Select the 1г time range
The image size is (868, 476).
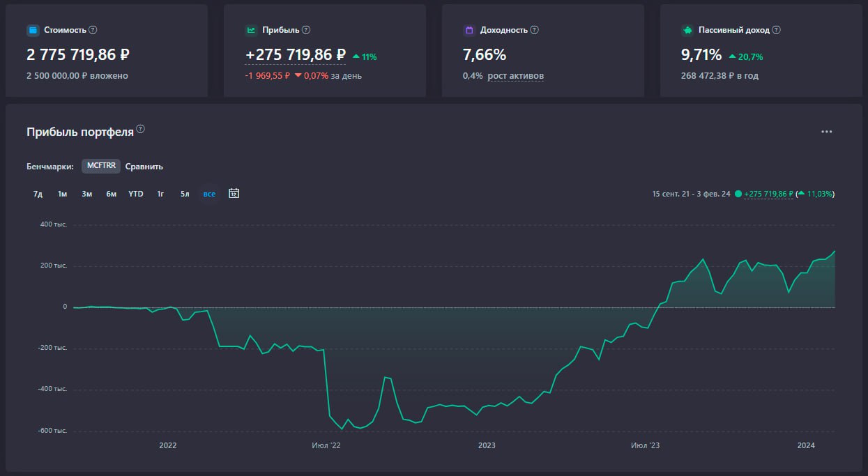[160, 194]
